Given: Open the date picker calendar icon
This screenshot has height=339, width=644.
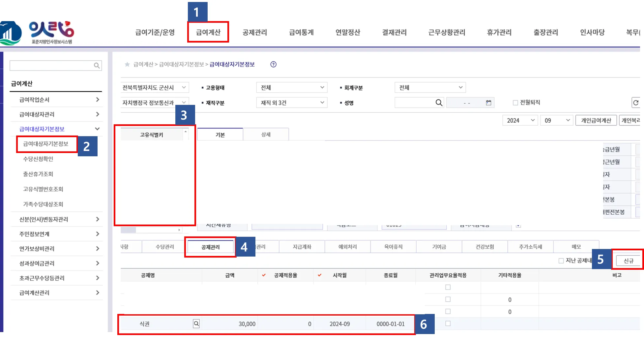Looking at the screenshot, I should (x=488, y=103).
